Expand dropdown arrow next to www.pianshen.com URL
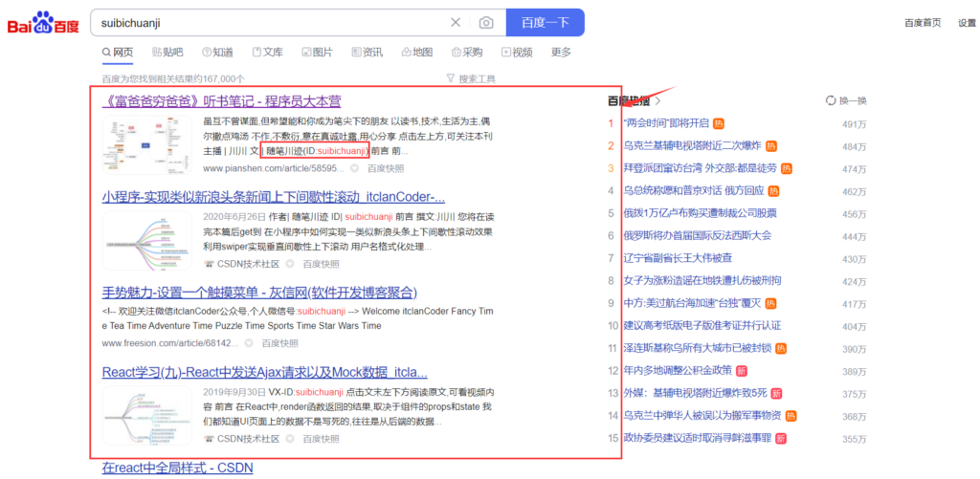 354,168
